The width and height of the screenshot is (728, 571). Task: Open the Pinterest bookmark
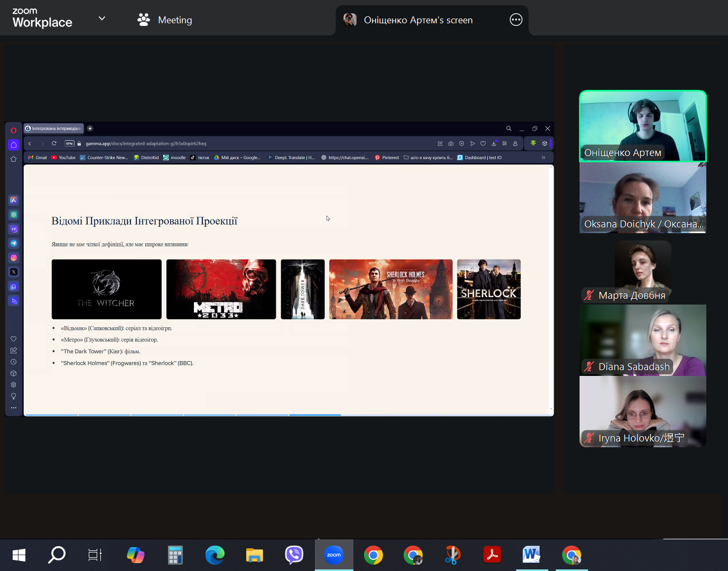387,158
